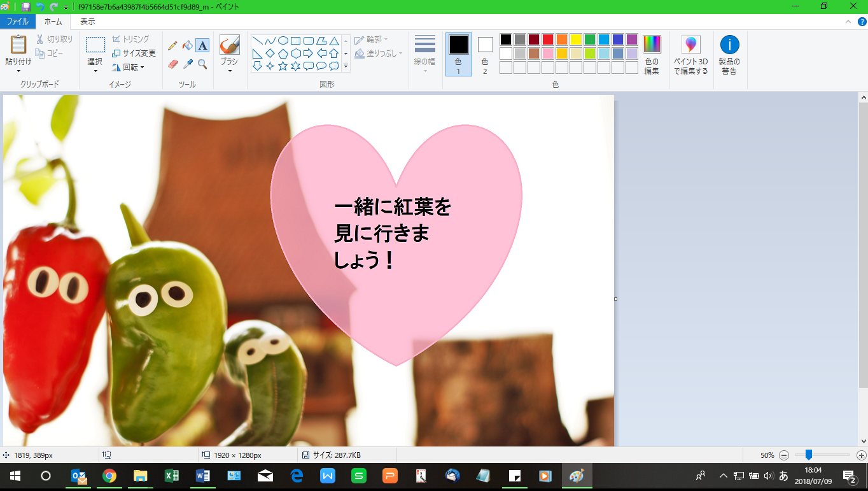The width and height of the screenshot is (868, 491).
Task: Pick the pink color swatch
Action: (x=547, y=53)
